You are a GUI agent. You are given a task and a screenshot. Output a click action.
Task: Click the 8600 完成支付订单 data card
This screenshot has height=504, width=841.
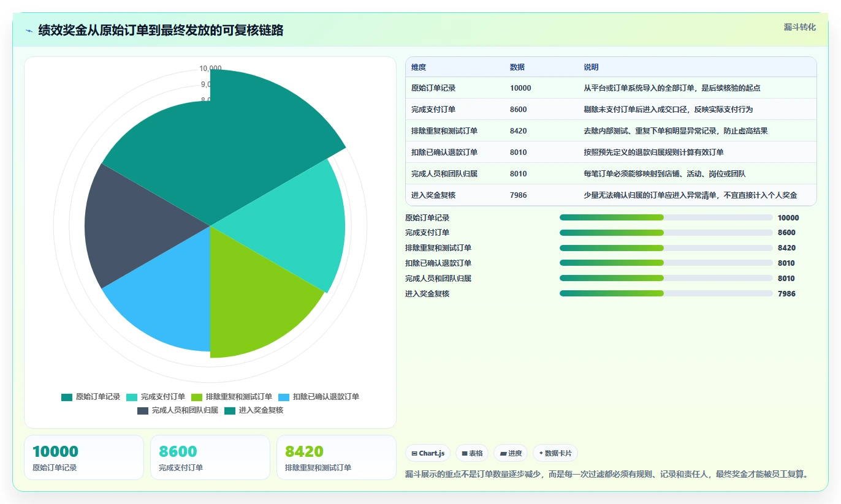210,457
